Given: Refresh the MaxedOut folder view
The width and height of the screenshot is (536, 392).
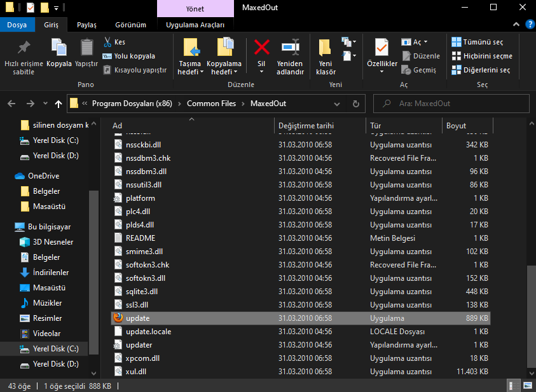Looking at the screenshot, I should coord(356,104).
